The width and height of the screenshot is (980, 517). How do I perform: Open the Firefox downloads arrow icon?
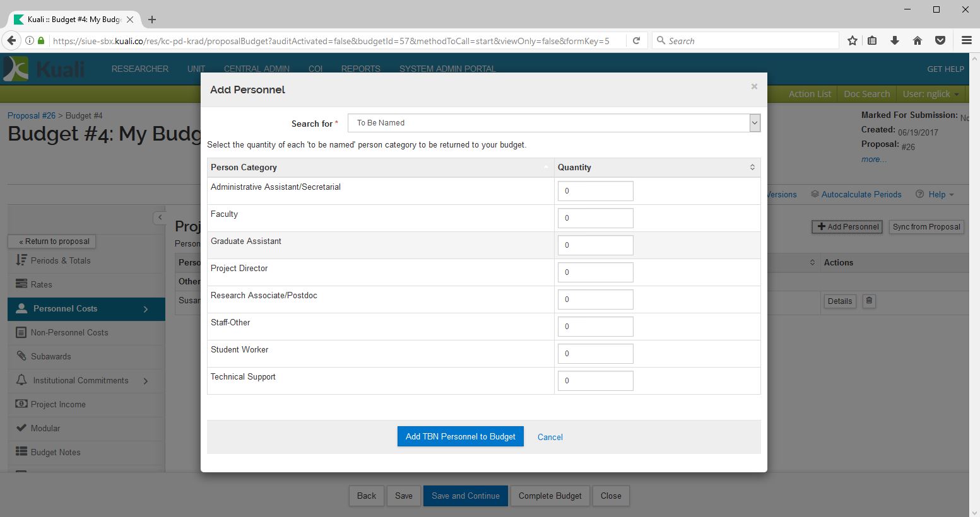[894, 40]
